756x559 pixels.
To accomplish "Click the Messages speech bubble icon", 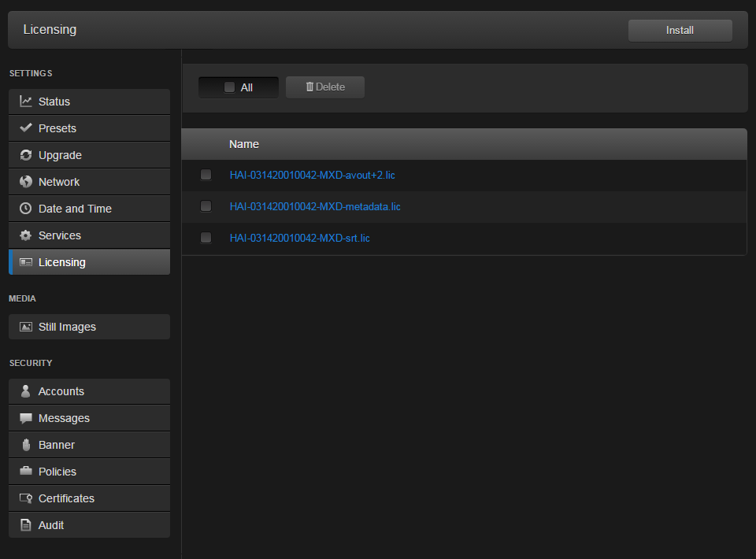I will pyautogui.click(x=24, y=417).
